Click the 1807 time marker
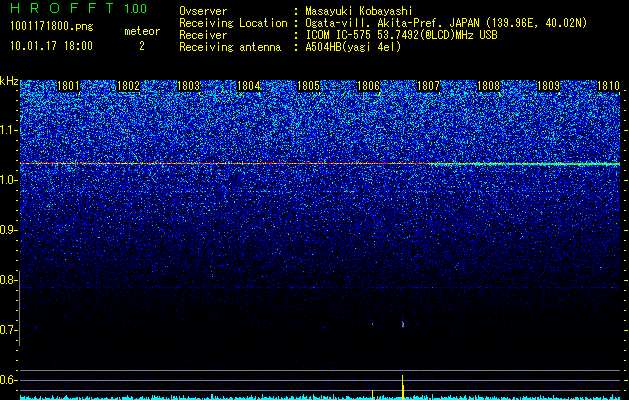This screenshot has width=629, height=400. pyautogui.click(x=428, y=86)
